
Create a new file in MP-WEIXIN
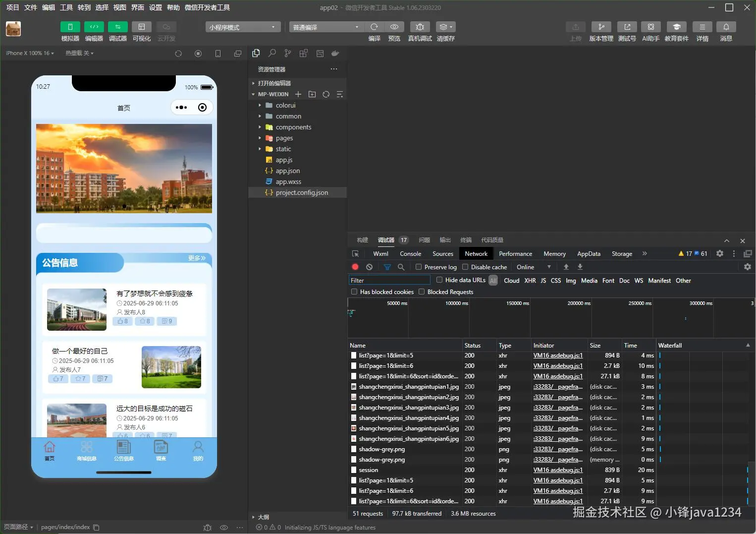point(298,94)
